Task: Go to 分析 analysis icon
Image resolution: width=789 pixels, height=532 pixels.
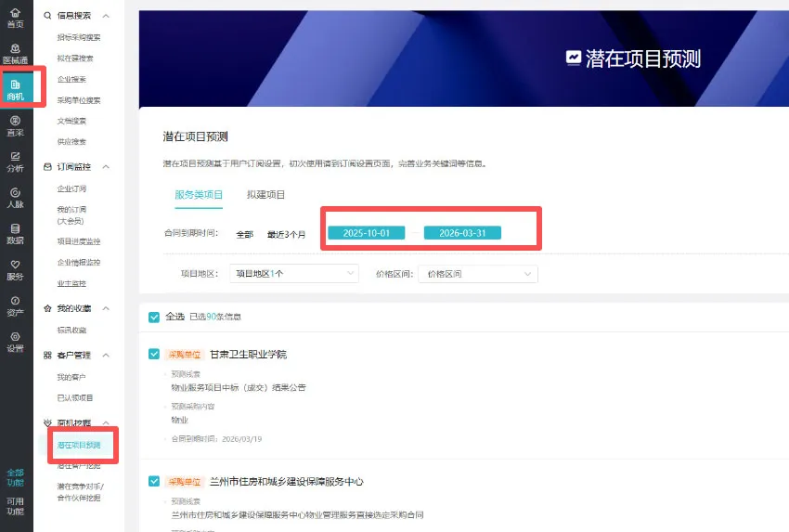Action: click(x=15, y=162)
